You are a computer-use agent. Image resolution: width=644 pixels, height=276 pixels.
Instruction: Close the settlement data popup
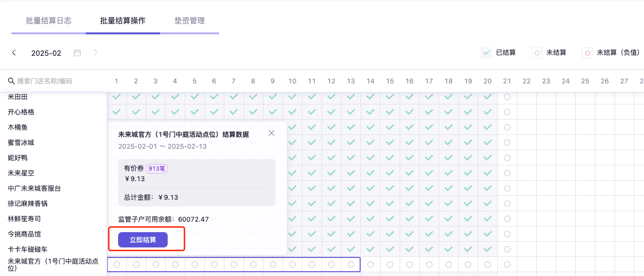pos(272,133)
